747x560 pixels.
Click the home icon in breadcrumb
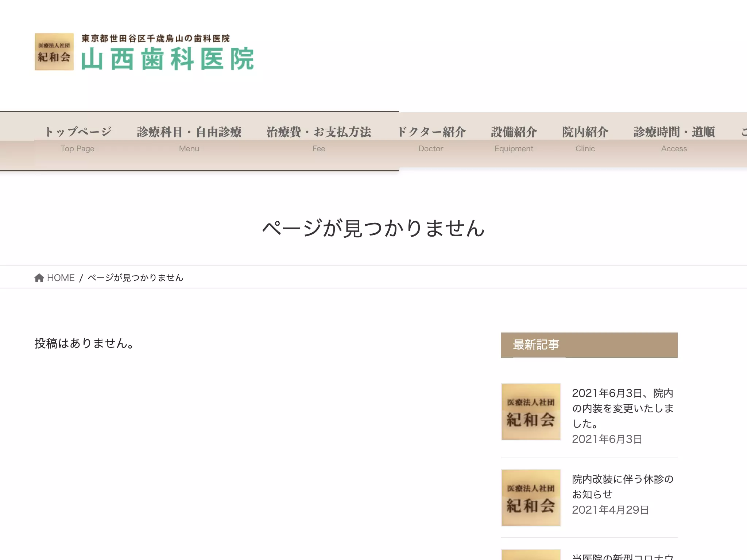(x=39, y=278)
